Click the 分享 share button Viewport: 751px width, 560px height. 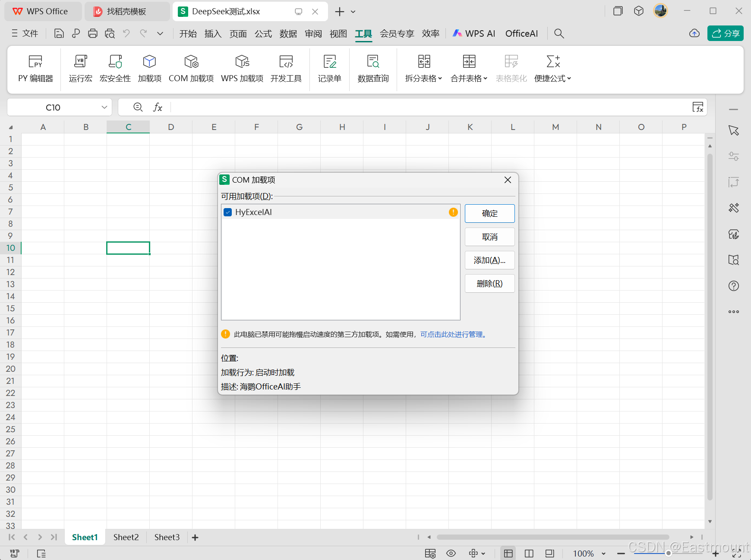coord(726,33)
